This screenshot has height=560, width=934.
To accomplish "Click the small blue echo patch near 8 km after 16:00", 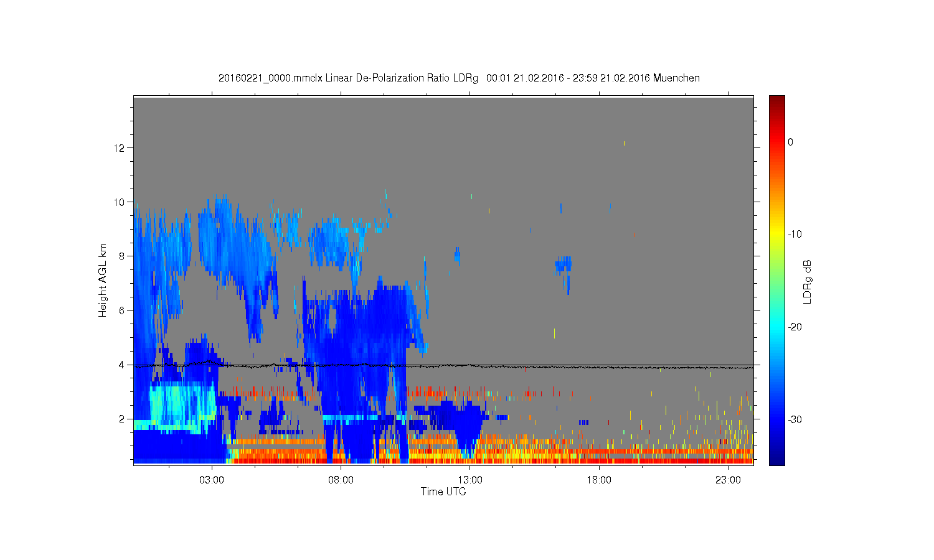I will click(564, 266).
